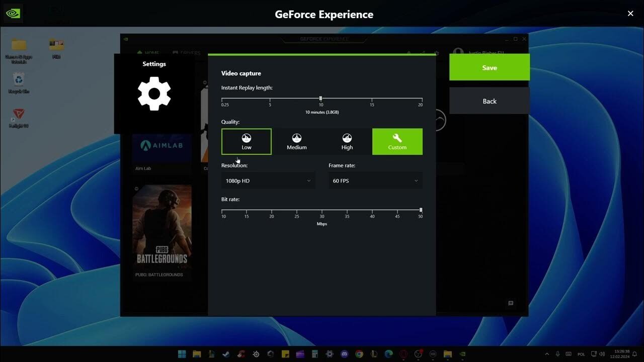Image resolution: width=644 pixels, height=362 pixels.
Task: Go to the HOME tab
Action: 151,53
